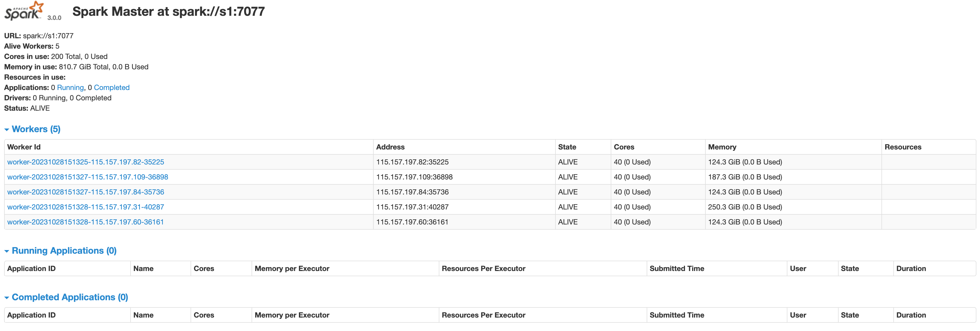Open the Running applications link
Viewport: 980px width, 331px height.
70,87
